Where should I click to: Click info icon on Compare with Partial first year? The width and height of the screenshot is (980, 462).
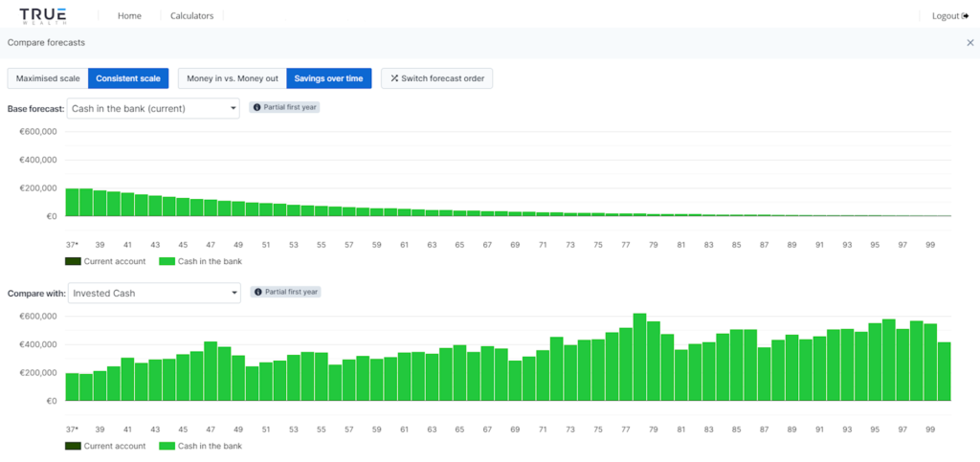pyautogui.click(x=258, y=292)
